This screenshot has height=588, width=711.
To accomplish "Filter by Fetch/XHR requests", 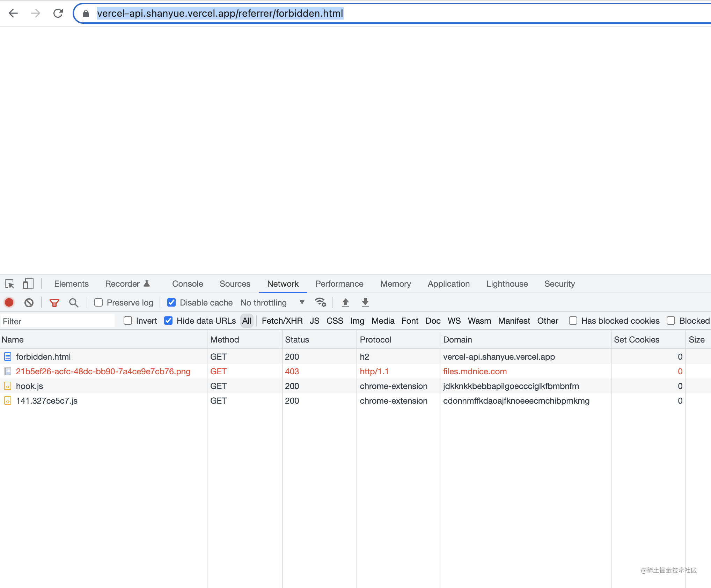I will (x=282, y=321).
